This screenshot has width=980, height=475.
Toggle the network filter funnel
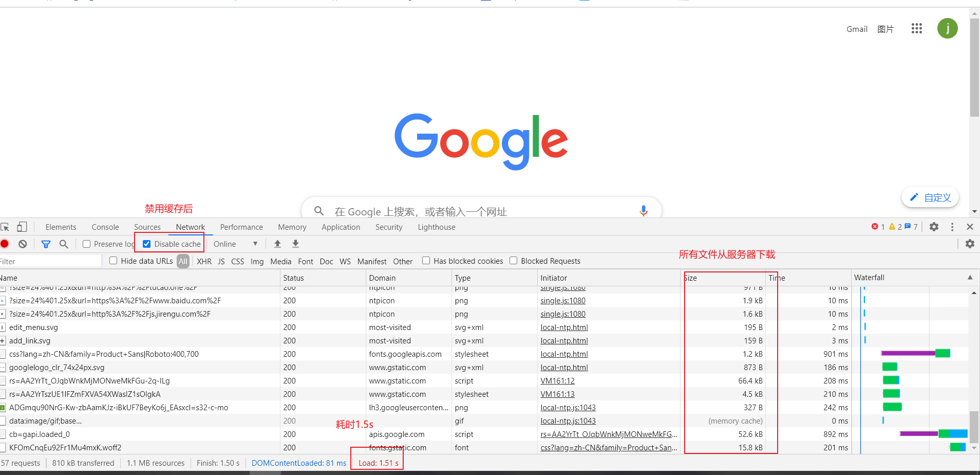(x=46, y=244)
